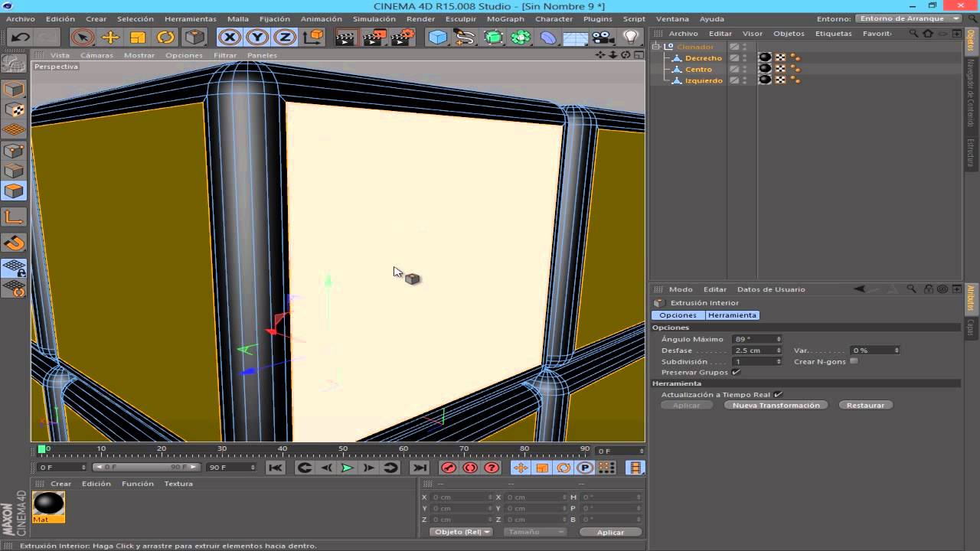
Task: Click the Restaurar button
Action: [865, 405]
